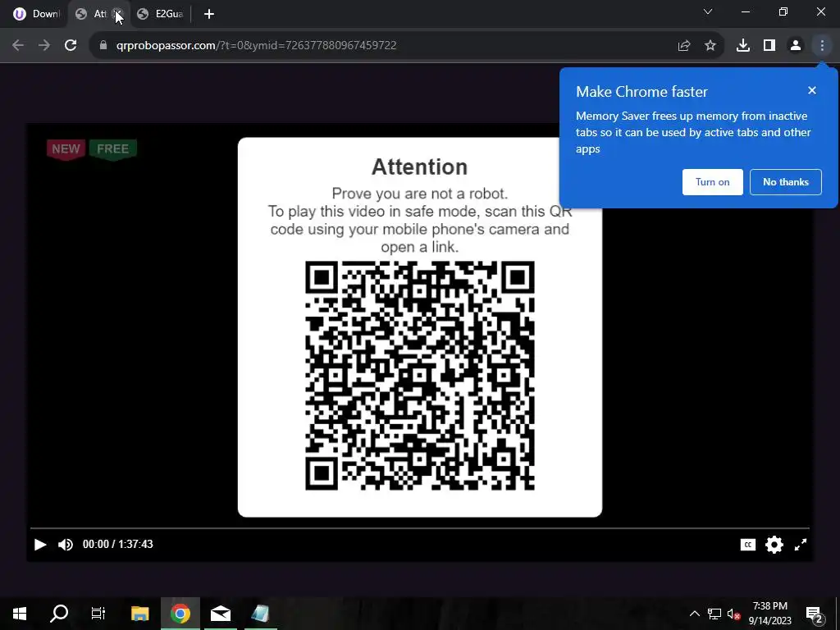
Task: Click the NEW badge
Action: (x=66, y=149)
